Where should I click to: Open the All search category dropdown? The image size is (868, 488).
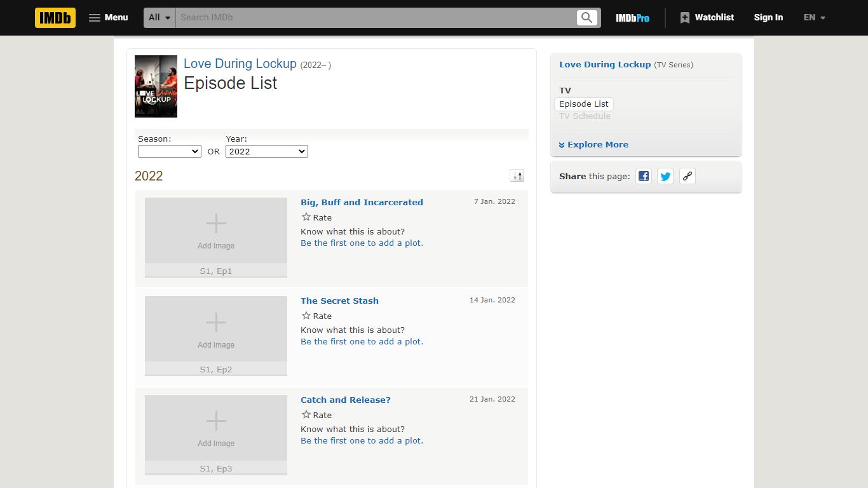(159, 18)
